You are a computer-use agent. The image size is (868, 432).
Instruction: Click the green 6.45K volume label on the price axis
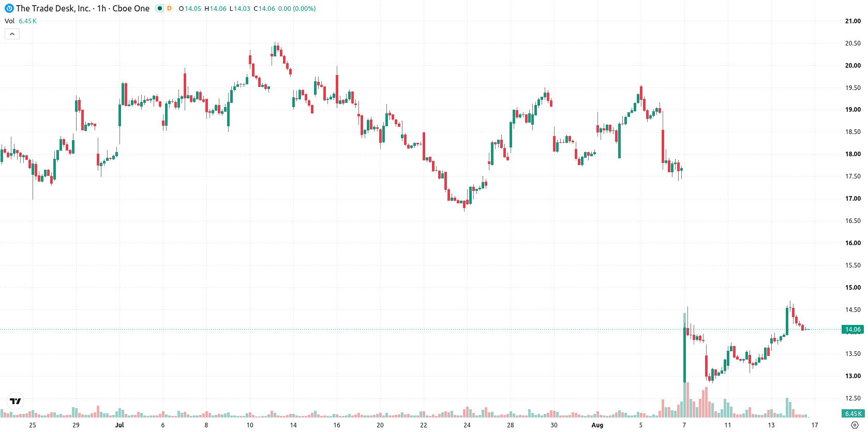(852, 414)
